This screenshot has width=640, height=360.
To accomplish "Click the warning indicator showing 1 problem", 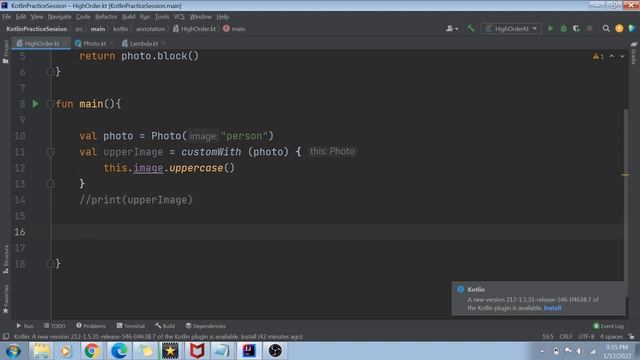I will click(598, 56).
